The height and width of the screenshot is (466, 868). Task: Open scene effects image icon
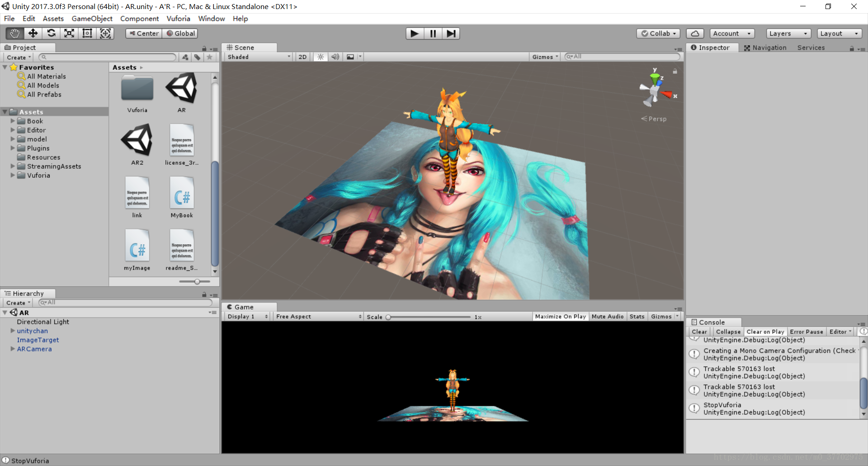click(350, 57)
